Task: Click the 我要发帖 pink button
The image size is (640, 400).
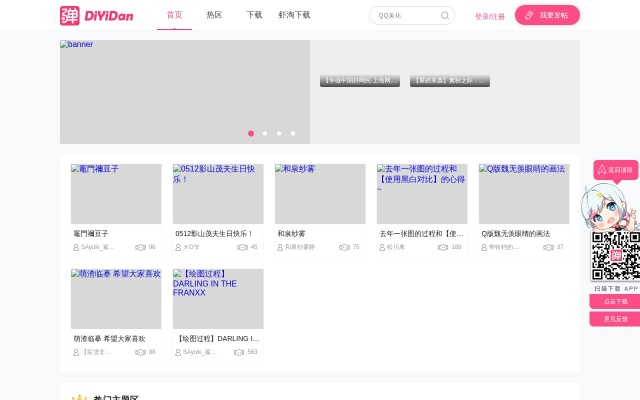Action: [547, 16]
